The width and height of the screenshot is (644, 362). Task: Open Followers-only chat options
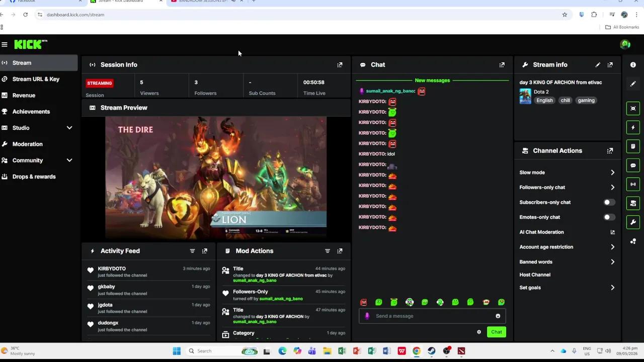click(567, 188)
